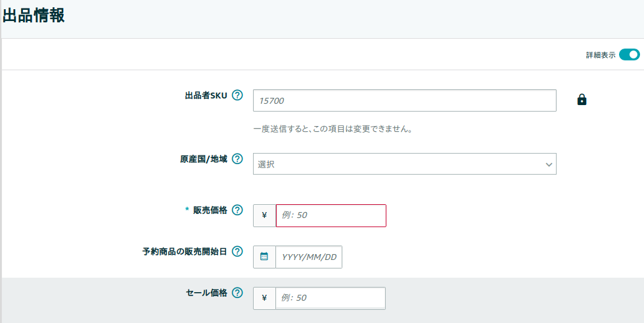This screenshot has width=644, height=323.
Task: Open help for 予約商品の販売開始日
Action: click(237, 251)
